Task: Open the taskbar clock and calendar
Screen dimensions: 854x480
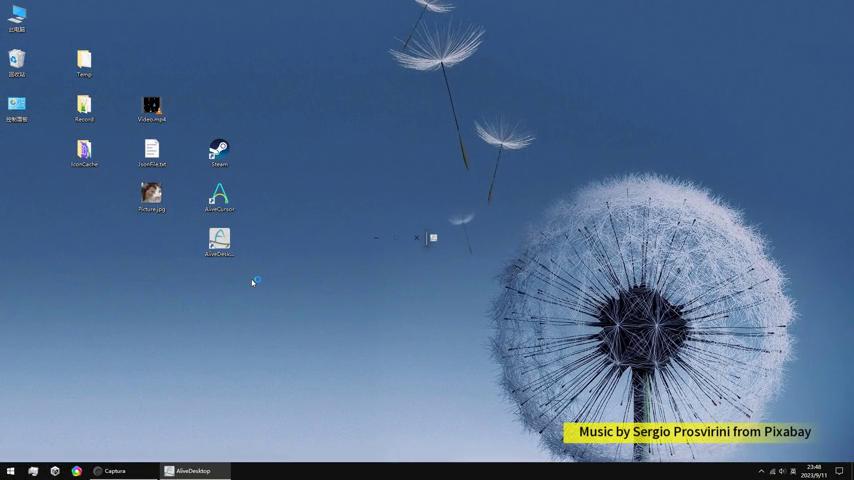Action: [x=814, y=471]
